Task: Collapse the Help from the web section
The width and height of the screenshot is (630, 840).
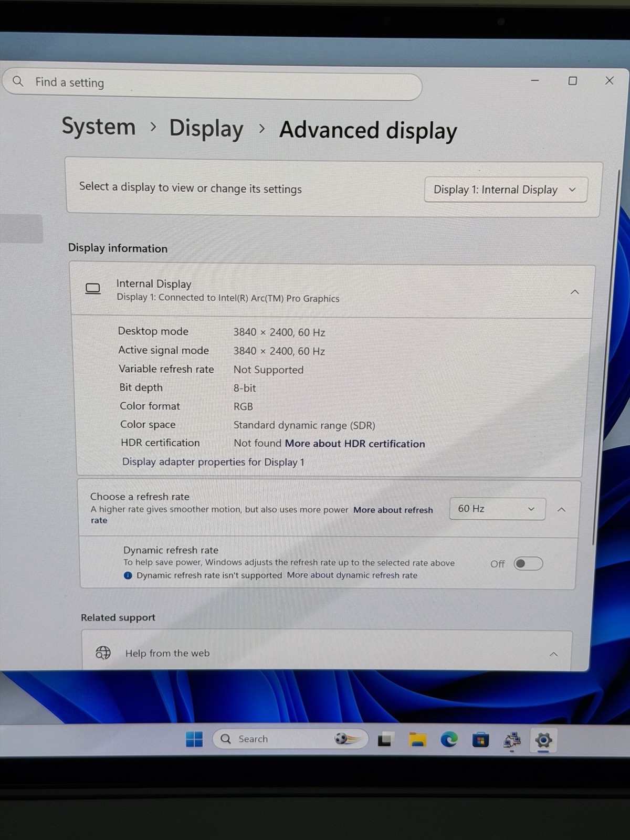Action: coord(553,654)
